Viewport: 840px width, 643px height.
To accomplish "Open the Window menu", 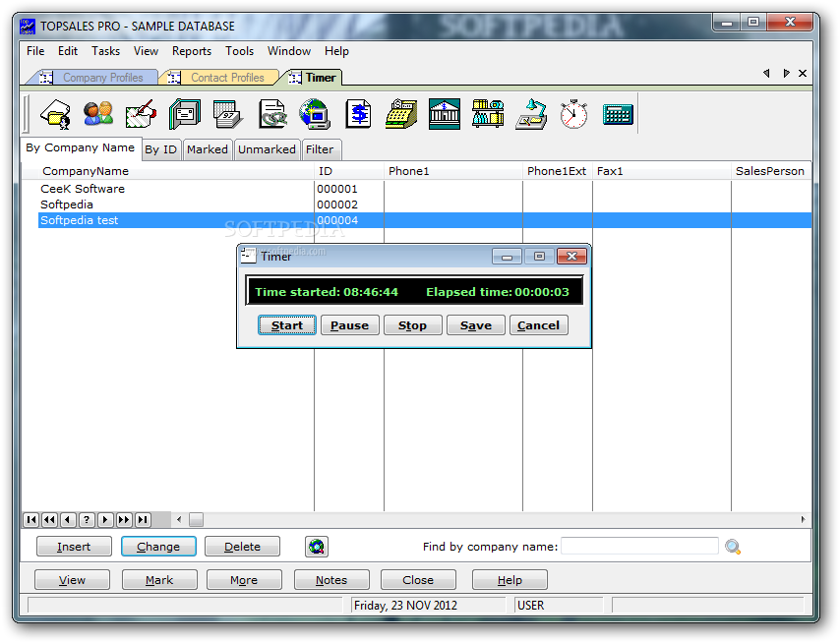I will point(289,51).
